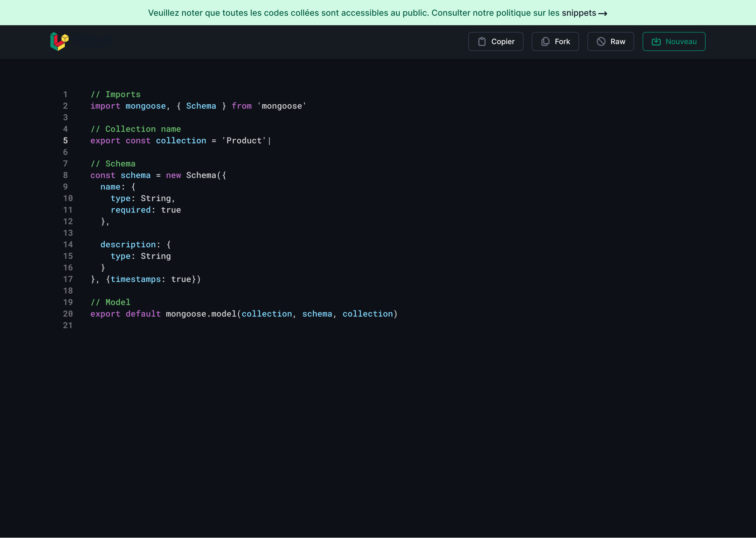Click the timestamps option in code
This screenshot has height=538, width=756.
click(x=136, y=279)
